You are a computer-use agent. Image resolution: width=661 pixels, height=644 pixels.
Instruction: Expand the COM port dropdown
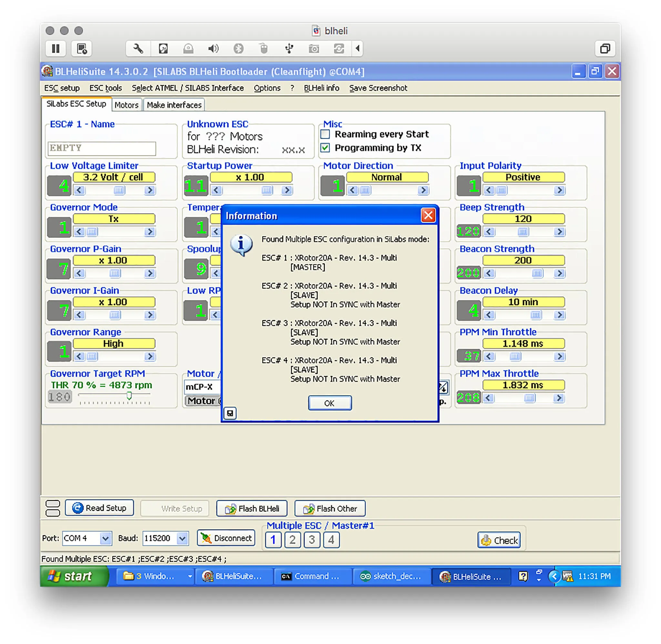[106, 538]
